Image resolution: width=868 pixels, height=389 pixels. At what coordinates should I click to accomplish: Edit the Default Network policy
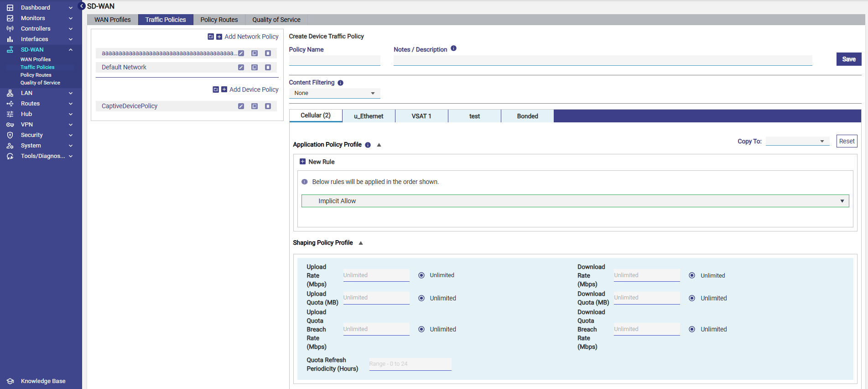pos(241,68)
